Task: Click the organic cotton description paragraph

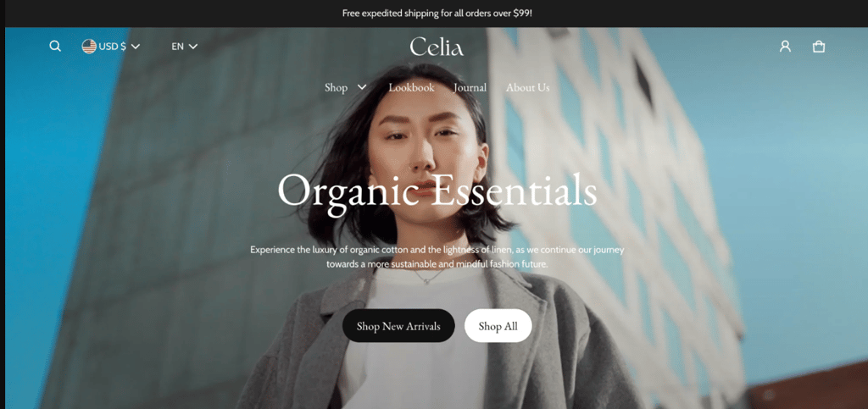Action: pos(437,257)
